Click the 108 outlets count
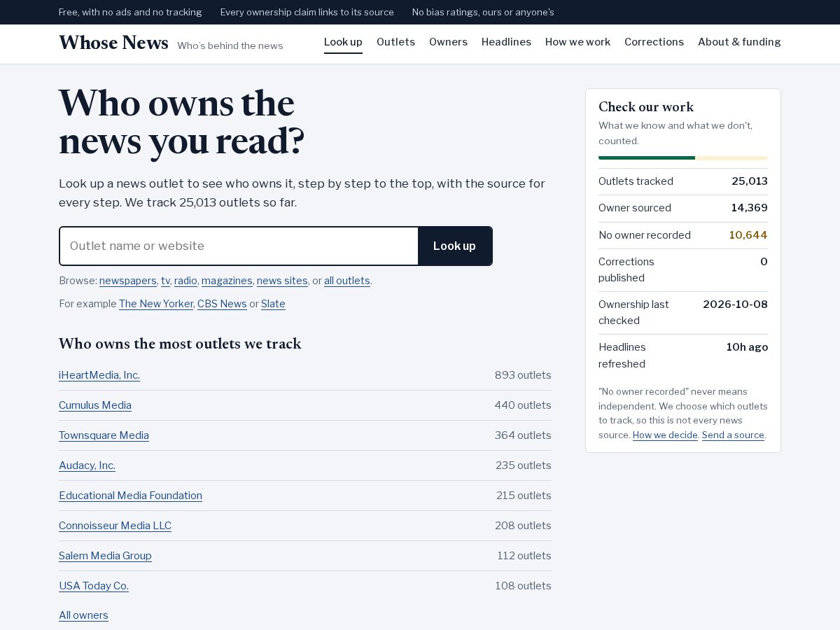The width and height of the screenshot is (840, 630). tap(524, 586)
